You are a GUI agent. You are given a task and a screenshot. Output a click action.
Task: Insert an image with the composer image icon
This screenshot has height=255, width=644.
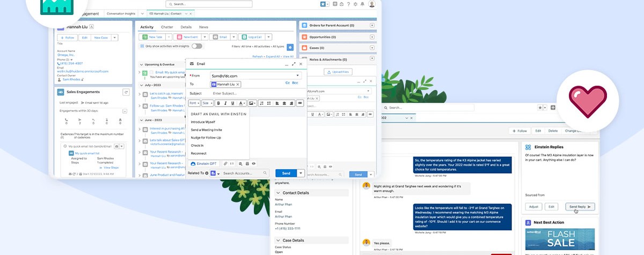click(x=252, y=103)
